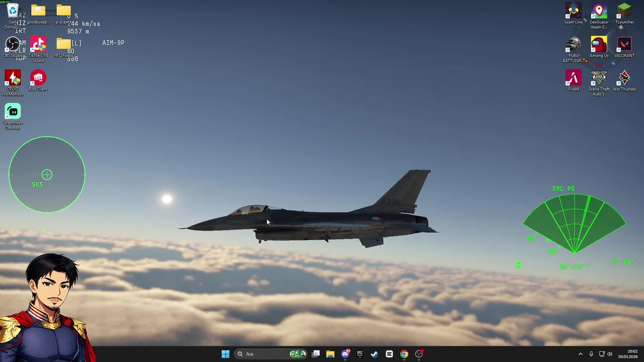Viewport: 644px width, 362px height.
Task: Launch TLauncher Minecraft shortcut
Action: tap(624, 14)
